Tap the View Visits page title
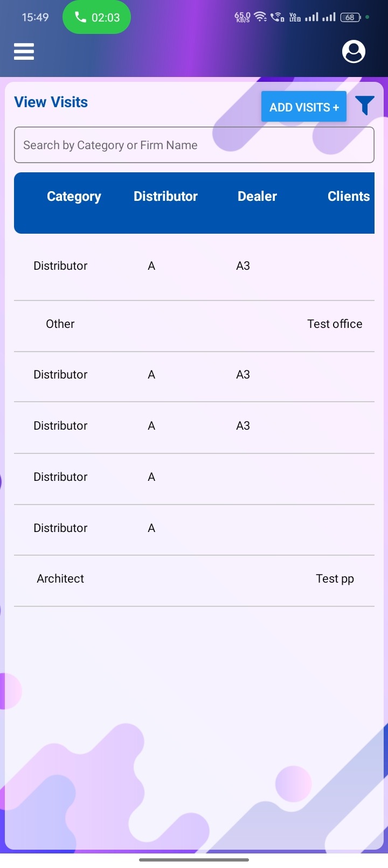388x868 pixels. coord(51,102)
